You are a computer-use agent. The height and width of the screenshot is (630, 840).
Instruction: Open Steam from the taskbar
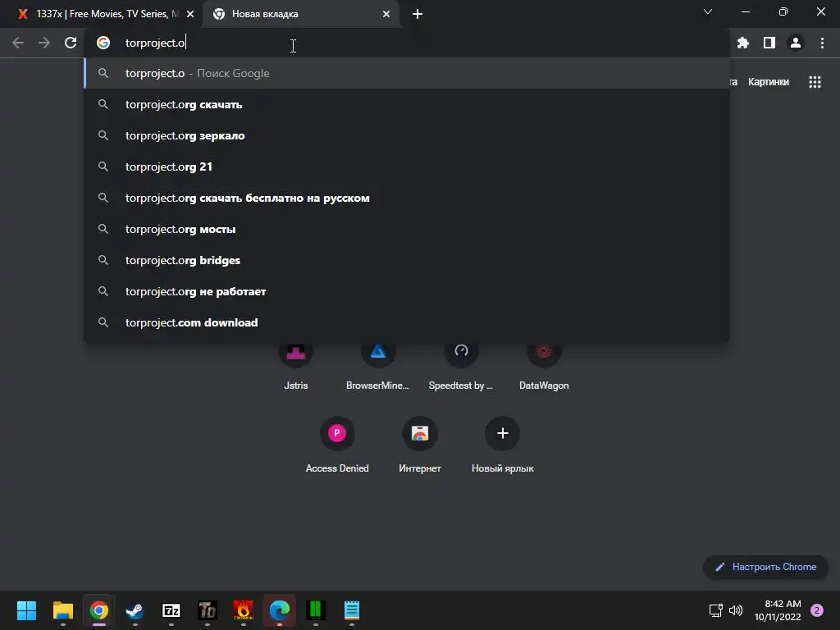(x=135, y=610)
